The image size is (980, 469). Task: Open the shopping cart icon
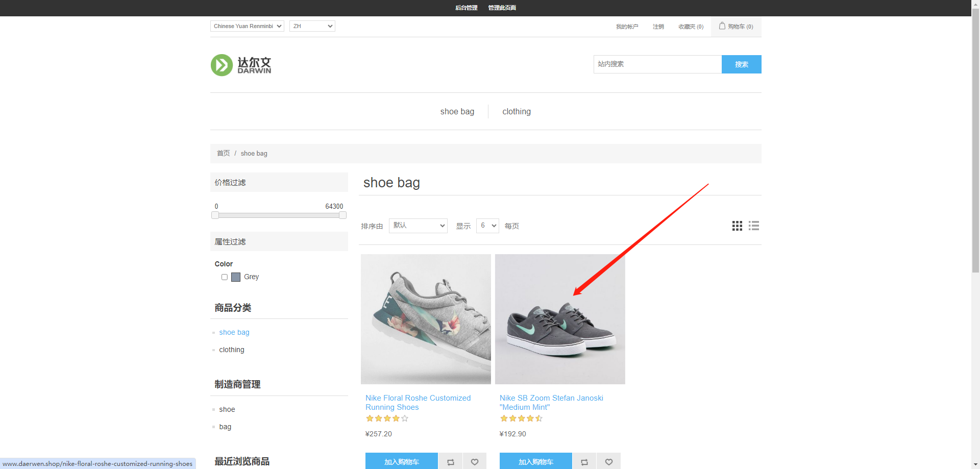tap(722, 26)
